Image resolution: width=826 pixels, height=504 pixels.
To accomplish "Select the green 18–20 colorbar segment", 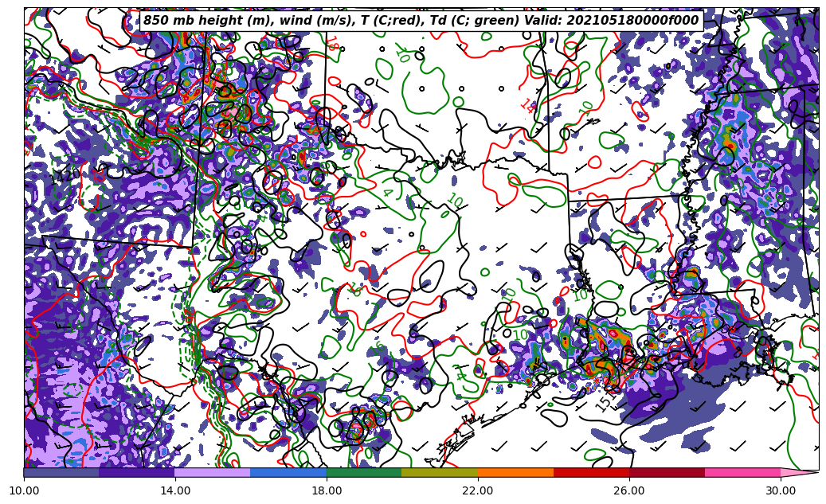I will click(x=364, y=472).
